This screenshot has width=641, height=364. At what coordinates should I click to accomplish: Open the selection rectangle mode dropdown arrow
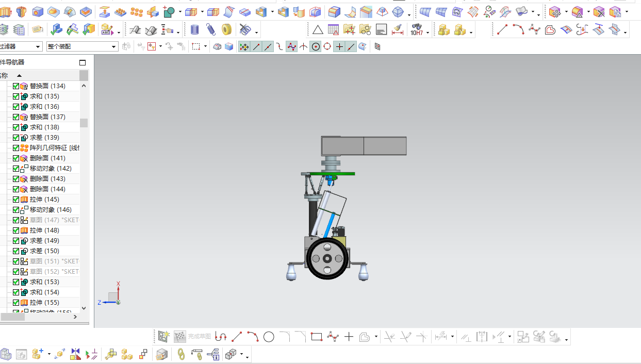click(x=205, y=46)
